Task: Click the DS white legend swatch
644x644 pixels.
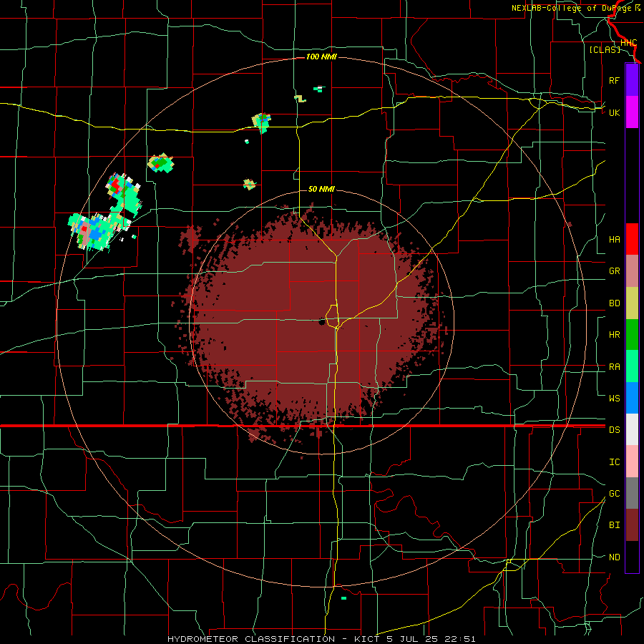Action: click(x=632, y=429)
